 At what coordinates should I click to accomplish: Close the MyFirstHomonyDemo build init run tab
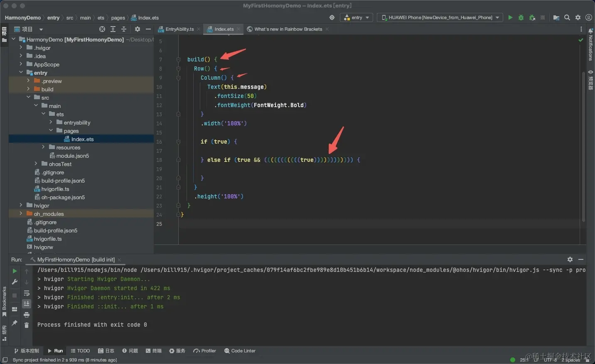pos(119,260)
